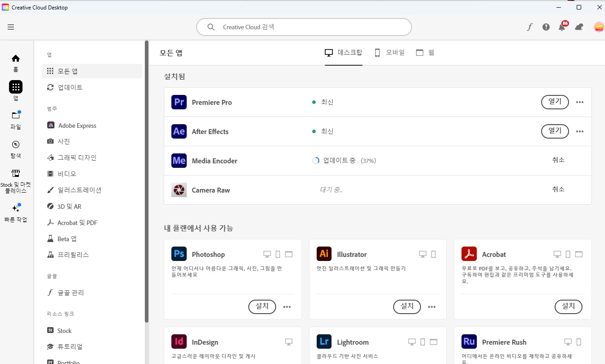Cancel the waiting Camera Raw update

click(558, 189)
